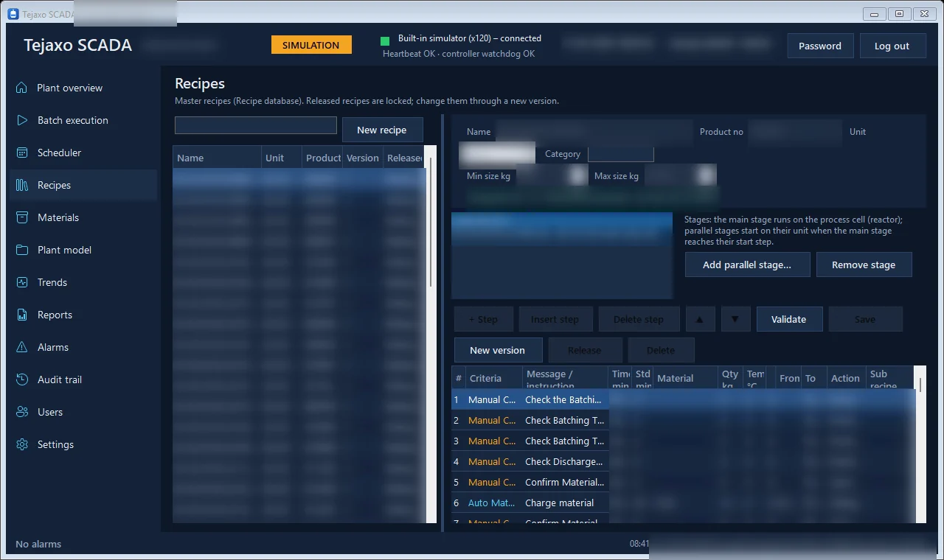Viewport: 944px width, 560px height.
Task: Create a recipe with New recipe button
Action: click(x=382, y=130)
